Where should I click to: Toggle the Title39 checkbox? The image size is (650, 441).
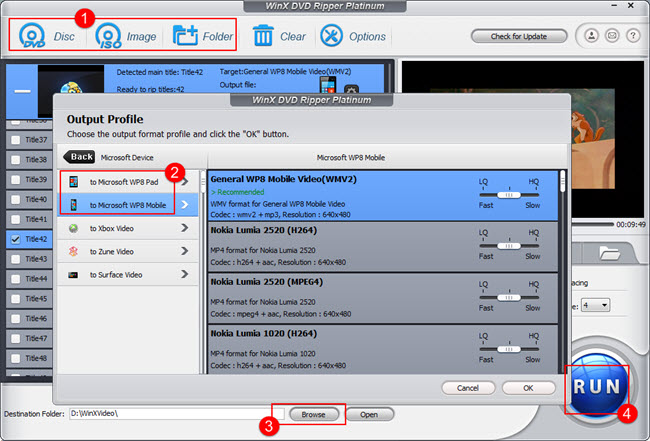coord(16,179)
